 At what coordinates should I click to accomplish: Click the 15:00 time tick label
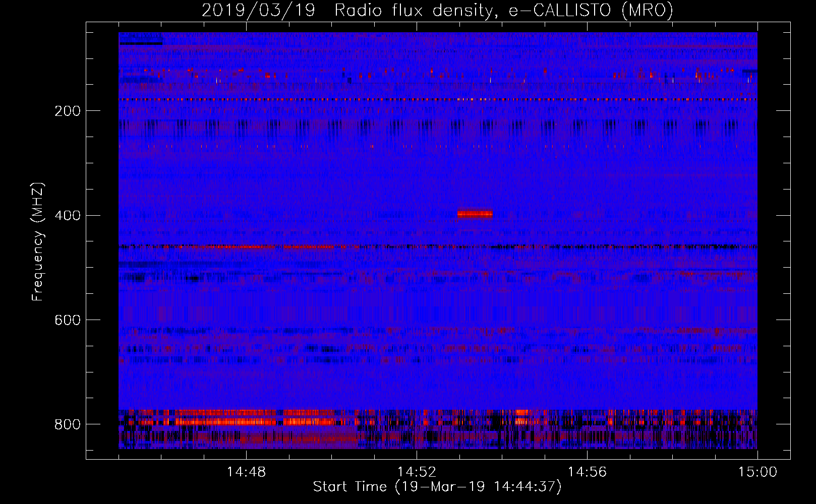point(757,472)
